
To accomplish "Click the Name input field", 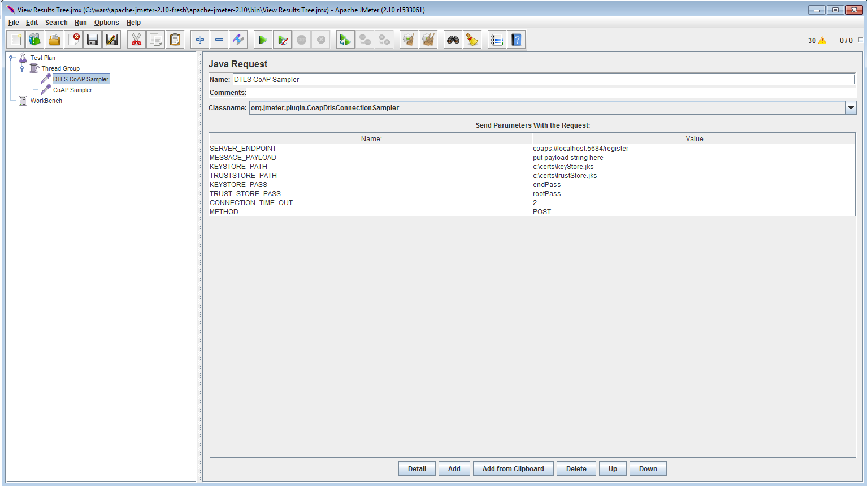I will (544, 79).
